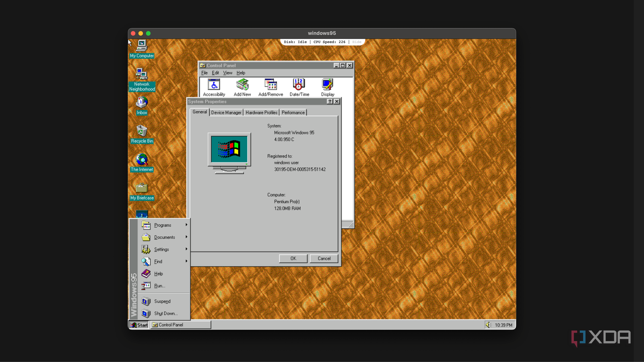Open My Briefcase

coord(141,188)
